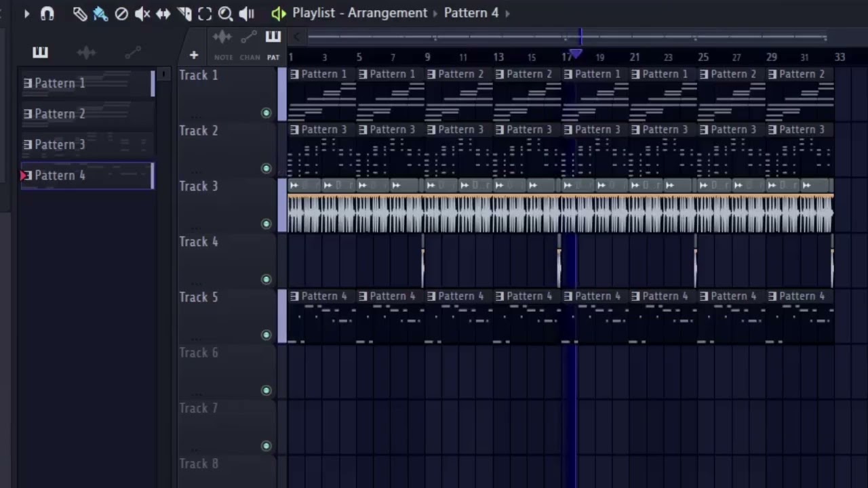Image resolution: width=868 pixels, height=488 pixels.
Task: Click the piano-roll icon beside Pattern 1 in picker
Action: click(x=28, y=83)
